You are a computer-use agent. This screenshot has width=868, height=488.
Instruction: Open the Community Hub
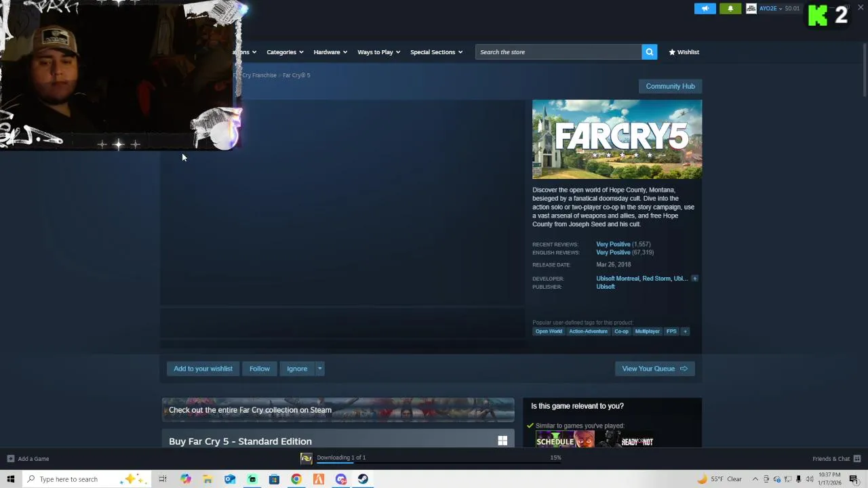point(670,86)
